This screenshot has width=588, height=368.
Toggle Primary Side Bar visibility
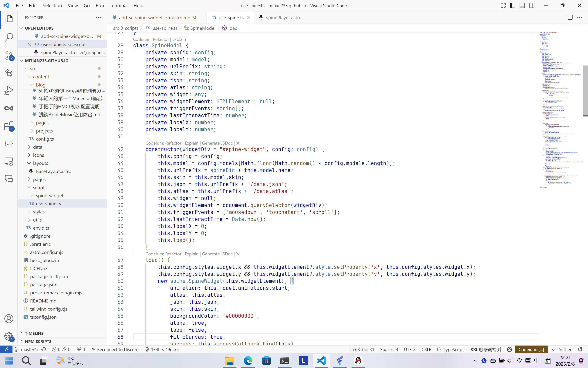pyautogui.click(x=513, y=5)
